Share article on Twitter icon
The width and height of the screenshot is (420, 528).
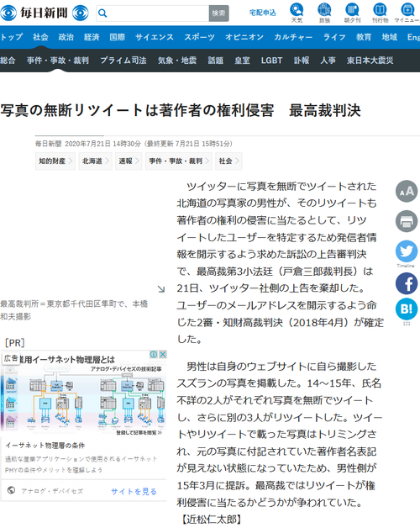coord(407,251)
